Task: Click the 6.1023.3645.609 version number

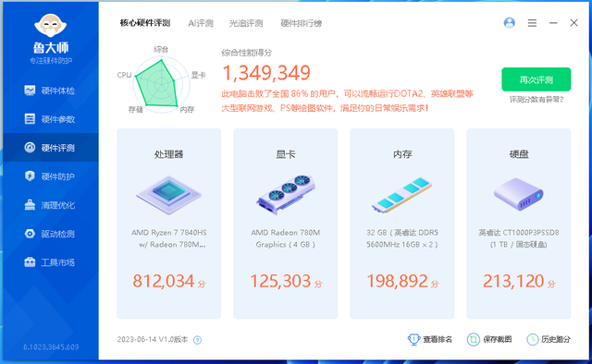Action: pos(51,347)
